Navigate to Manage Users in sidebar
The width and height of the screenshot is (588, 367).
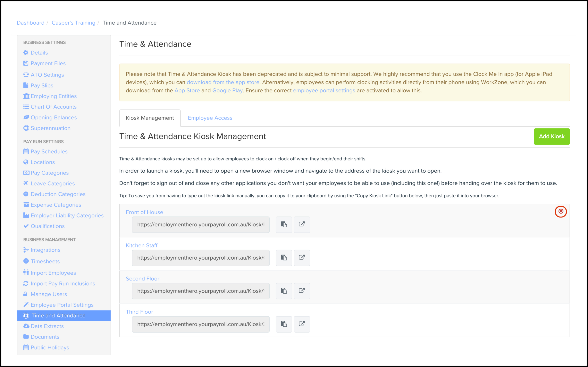(x=49, y=294)
